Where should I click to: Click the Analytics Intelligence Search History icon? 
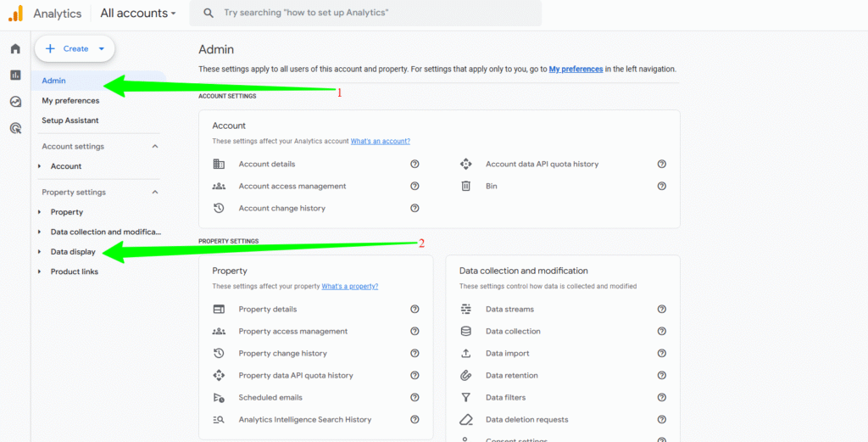pyautogui.click(x=219, y=420)
